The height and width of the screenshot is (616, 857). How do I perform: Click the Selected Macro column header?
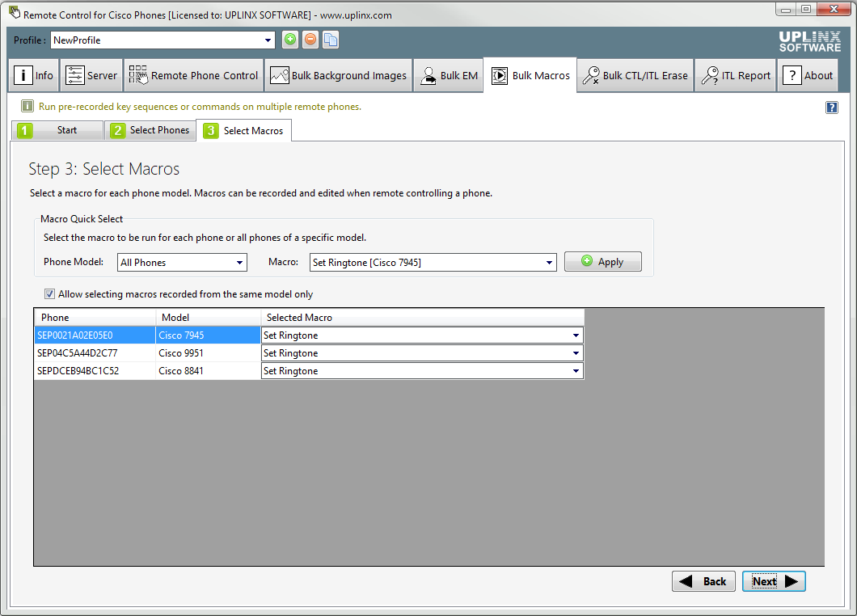423,318
